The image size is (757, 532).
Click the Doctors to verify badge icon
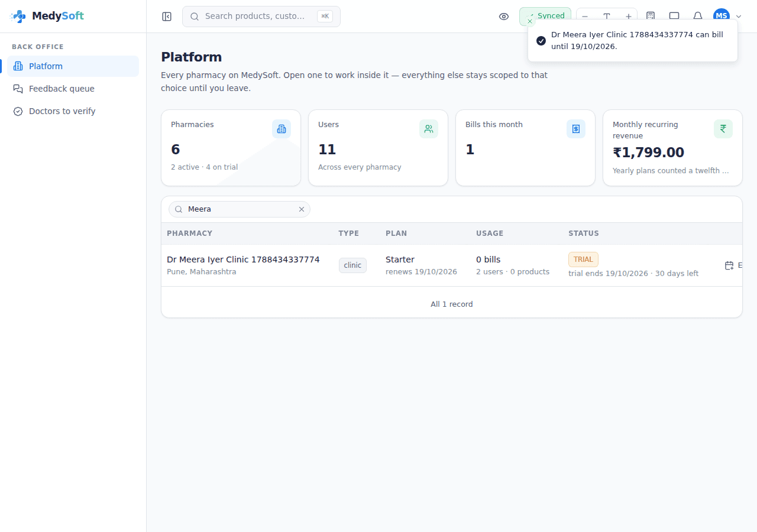[18, 111]
